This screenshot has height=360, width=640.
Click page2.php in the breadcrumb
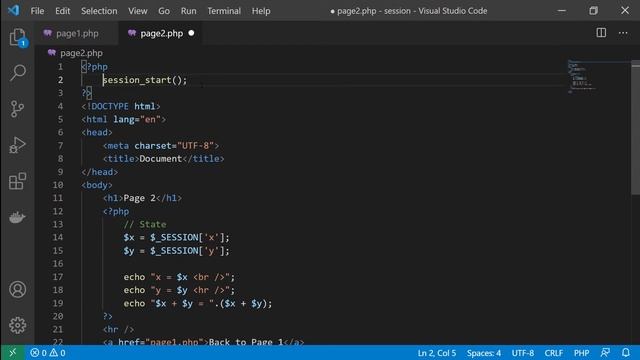81,53
